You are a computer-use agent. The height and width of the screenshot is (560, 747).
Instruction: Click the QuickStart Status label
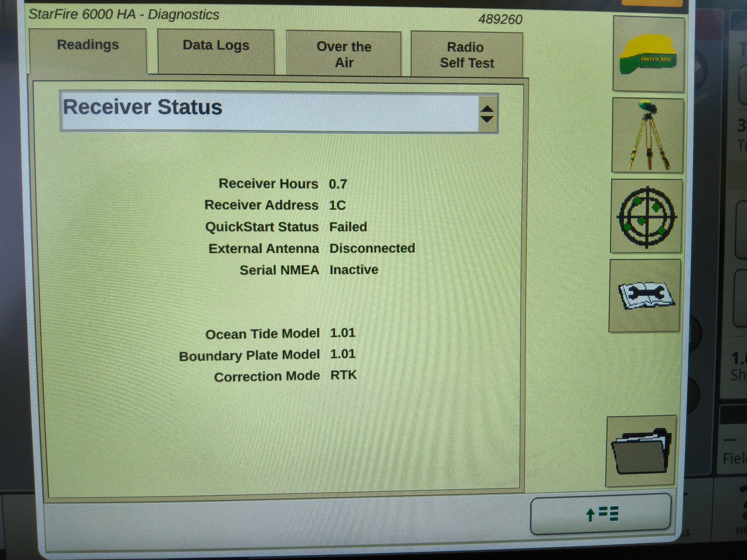pyautogui.click(x=262, y=227)
